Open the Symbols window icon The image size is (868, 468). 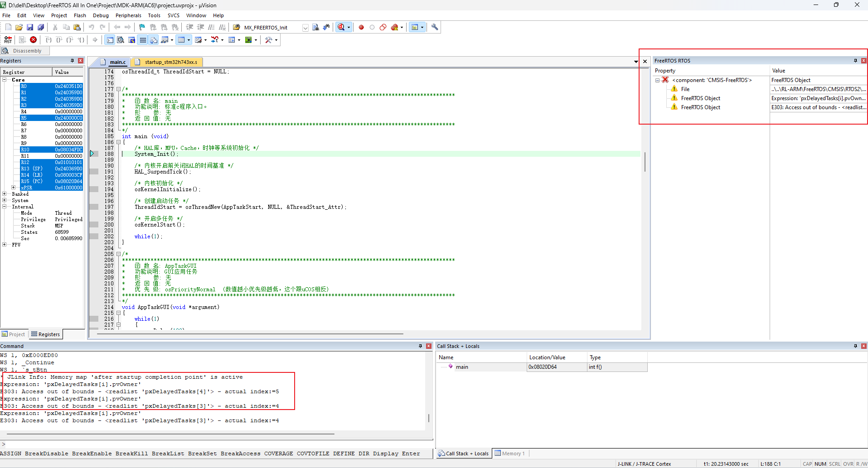[132, 40]
